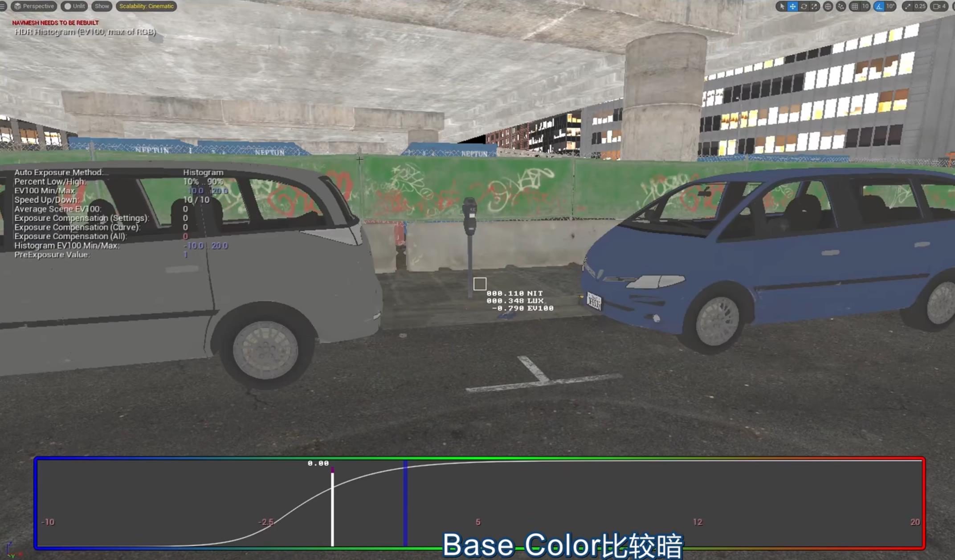Click the '-0.790 EV100' readout

[x=522, y=308]
